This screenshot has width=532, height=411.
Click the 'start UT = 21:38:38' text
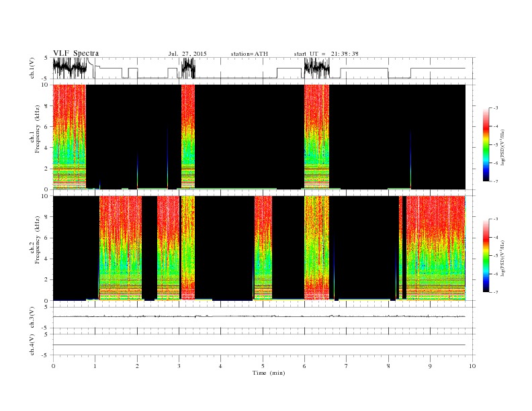pos(326,54)
